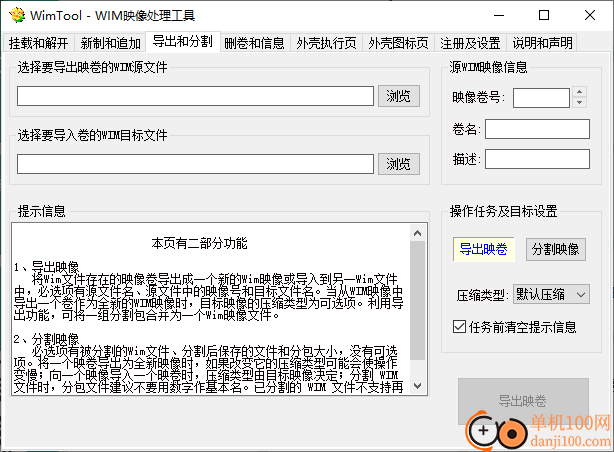Click the info box scroll down arrow
Image resolution: width=614 pixels, height=452 pixels.
pyautogui.click(x=417, y=386)
